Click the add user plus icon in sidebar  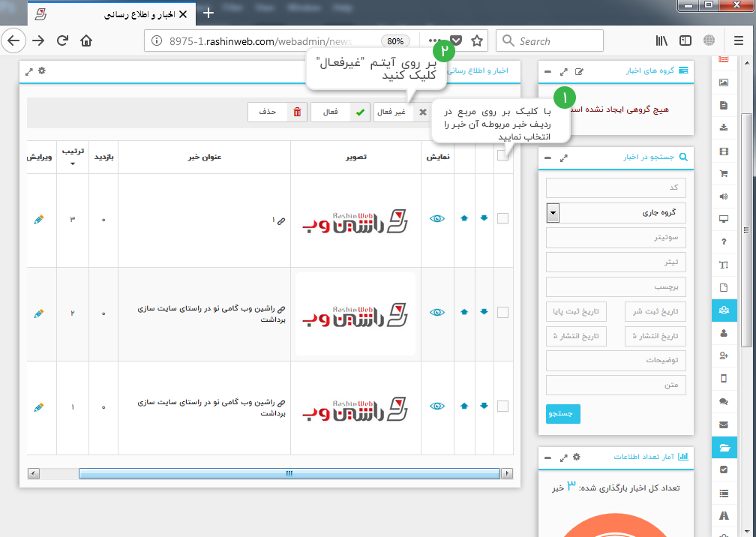tap(724, 355)
